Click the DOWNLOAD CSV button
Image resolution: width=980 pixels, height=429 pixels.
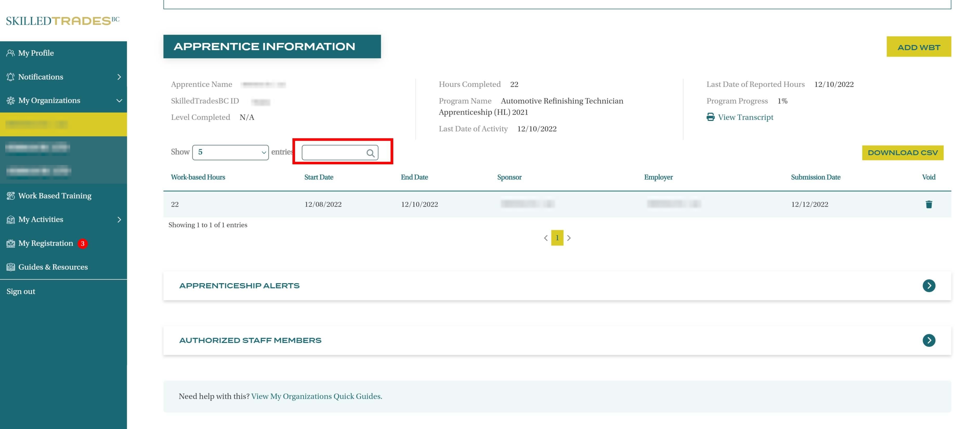902,153
